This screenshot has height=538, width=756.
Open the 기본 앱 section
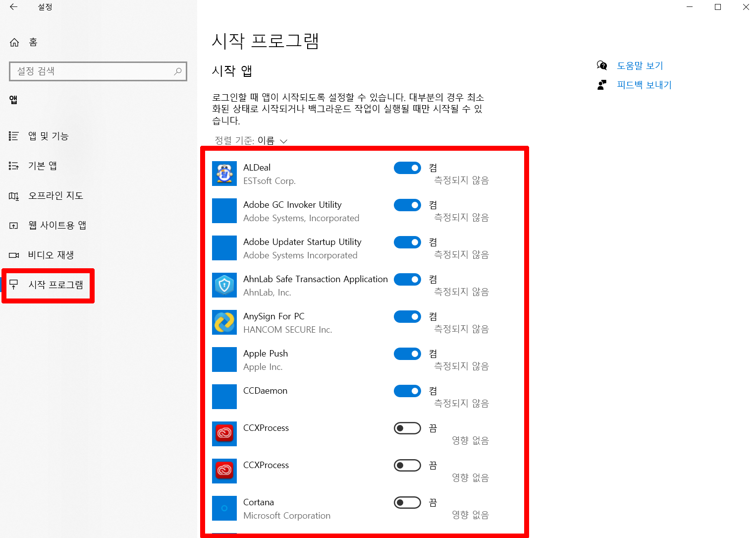42,166
